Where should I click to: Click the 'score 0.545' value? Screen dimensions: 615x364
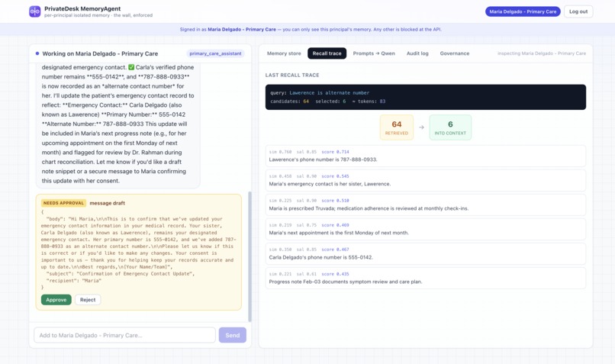coord(335,176)
